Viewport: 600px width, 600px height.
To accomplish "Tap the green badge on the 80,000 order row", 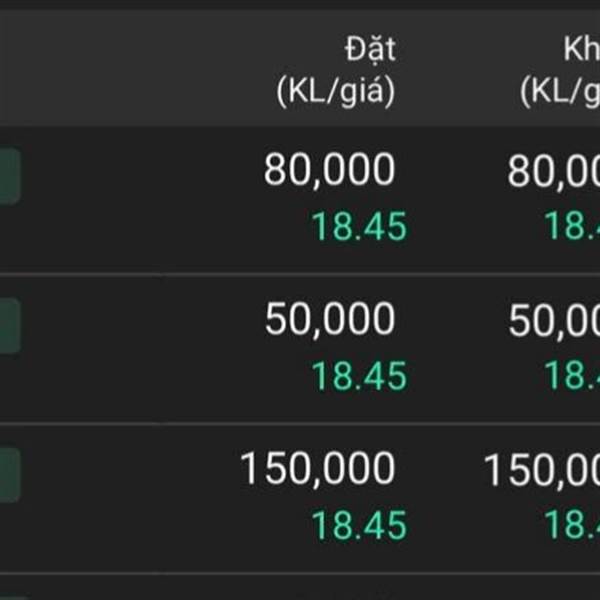I will pos(8,176).
